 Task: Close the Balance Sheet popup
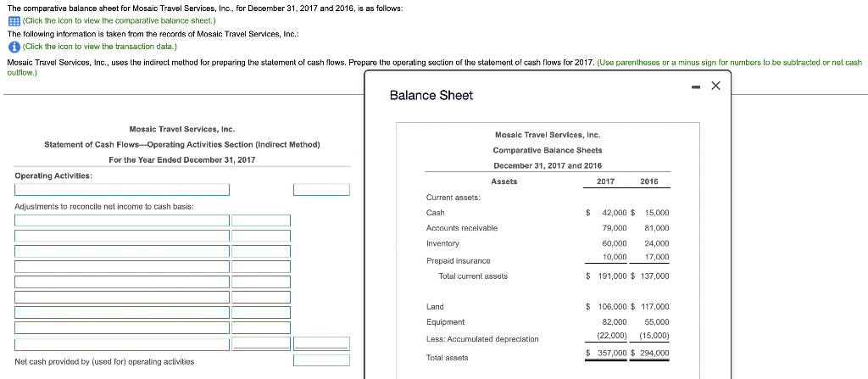[715, 86]
